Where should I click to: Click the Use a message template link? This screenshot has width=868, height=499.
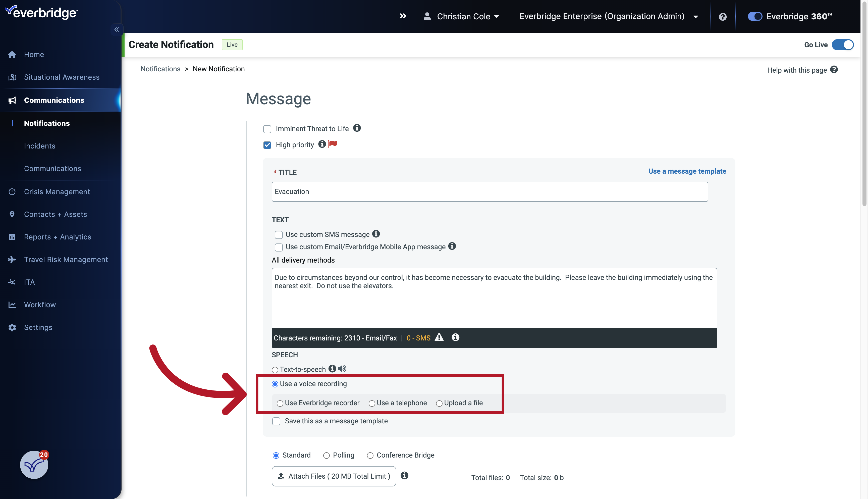click(687, 171)
